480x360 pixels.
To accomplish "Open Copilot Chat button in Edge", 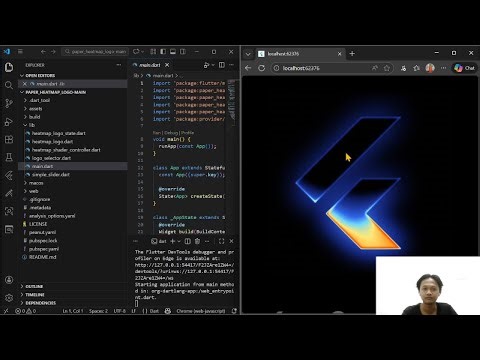I will (465, 68).
